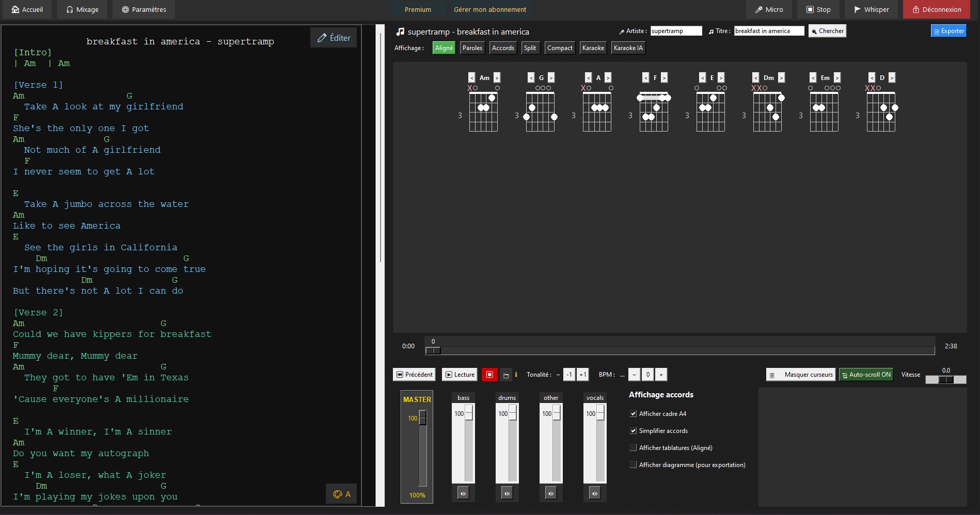Show previous Am chord variation
This screenshot has width=980, height=515.
pos(471,77)
